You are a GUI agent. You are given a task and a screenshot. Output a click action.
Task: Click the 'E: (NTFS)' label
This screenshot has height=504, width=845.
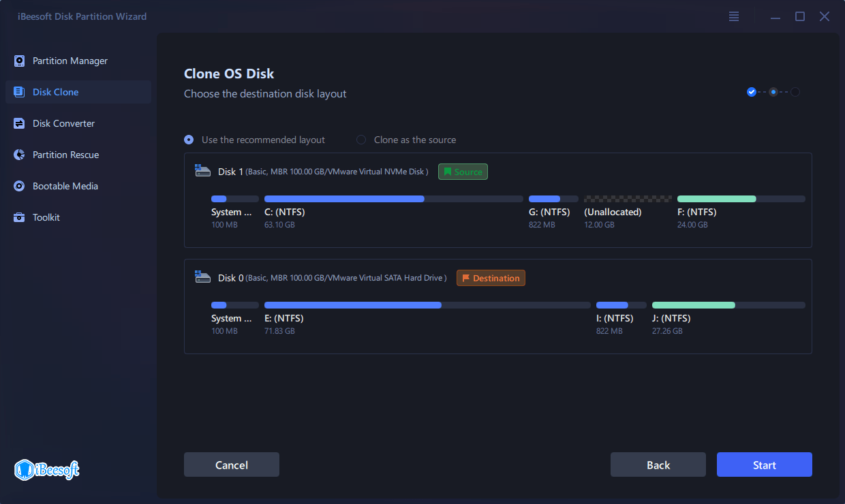point(284,318)
